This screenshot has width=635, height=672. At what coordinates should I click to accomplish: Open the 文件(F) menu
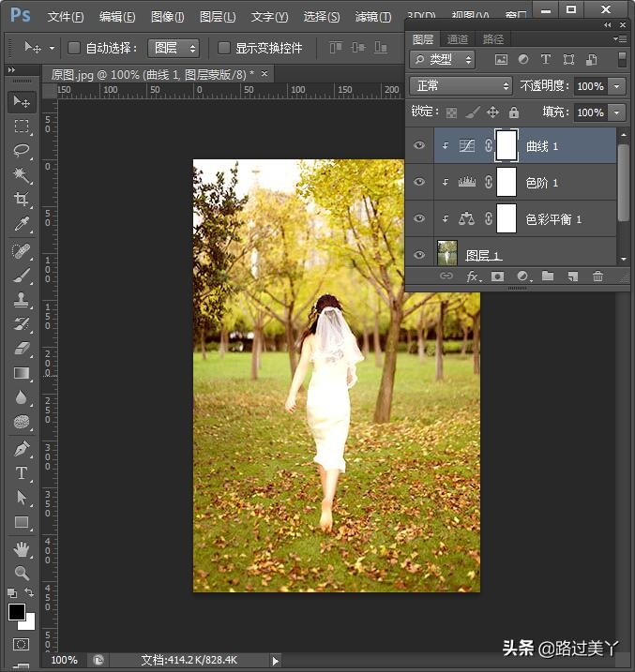(65, 17)
